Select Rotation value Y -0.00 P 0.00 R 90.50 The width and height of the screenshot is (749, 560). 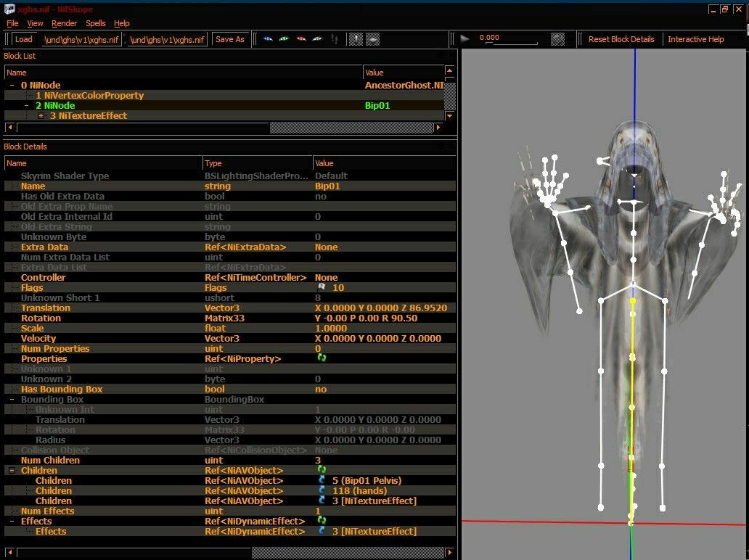pyautogui.click(x=366, y=318)
